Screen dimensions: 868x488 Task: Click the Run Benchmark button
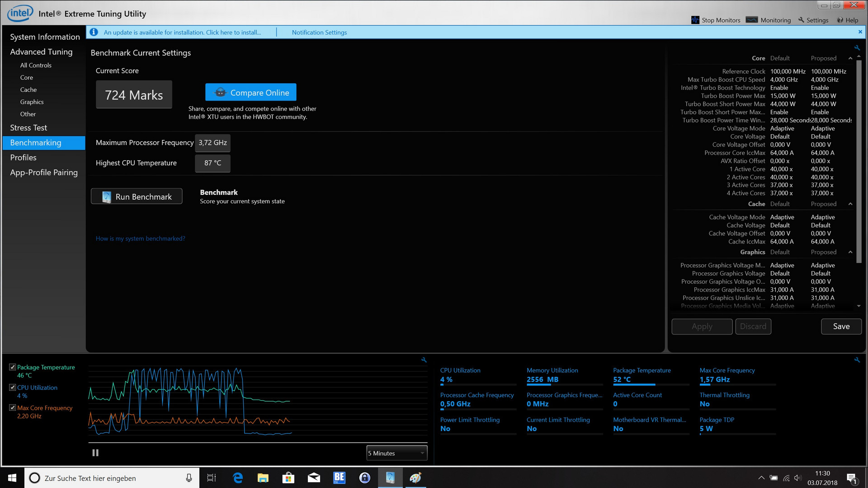(x=137, y=197)
